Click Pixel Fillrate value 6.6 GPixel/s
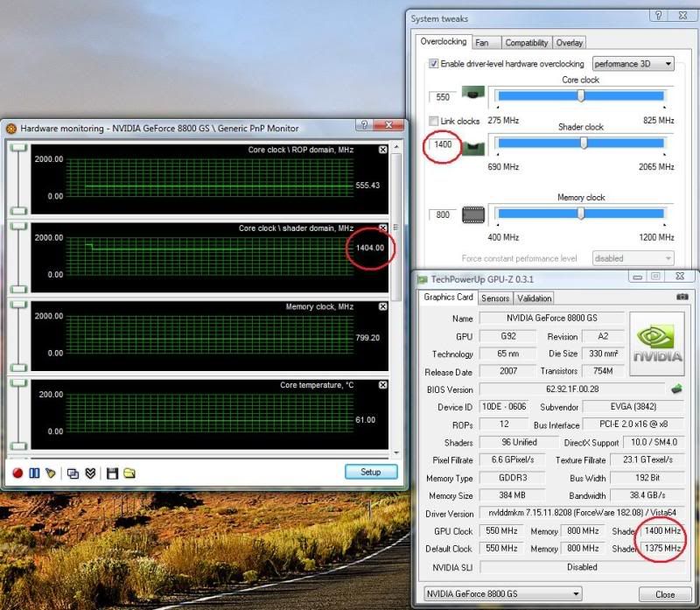This screenshot has height=610, width=700. click(512, 459)
